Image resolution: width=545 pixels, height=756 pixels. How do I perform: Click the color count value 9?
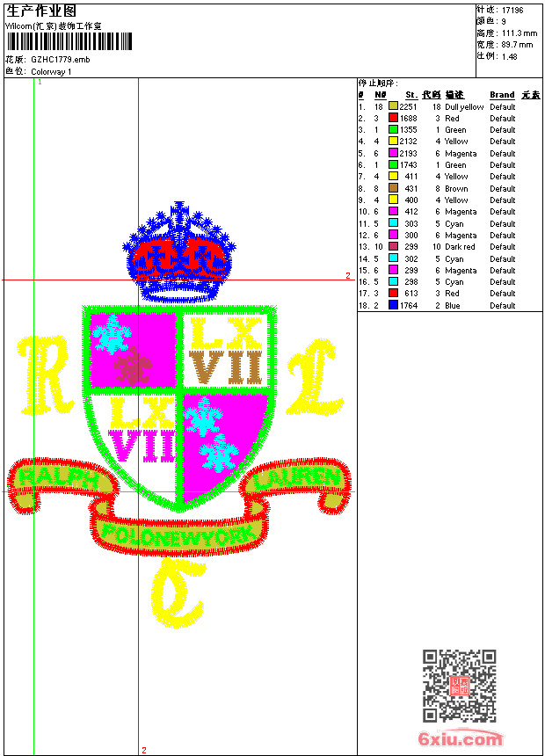[x=504, y=22]
